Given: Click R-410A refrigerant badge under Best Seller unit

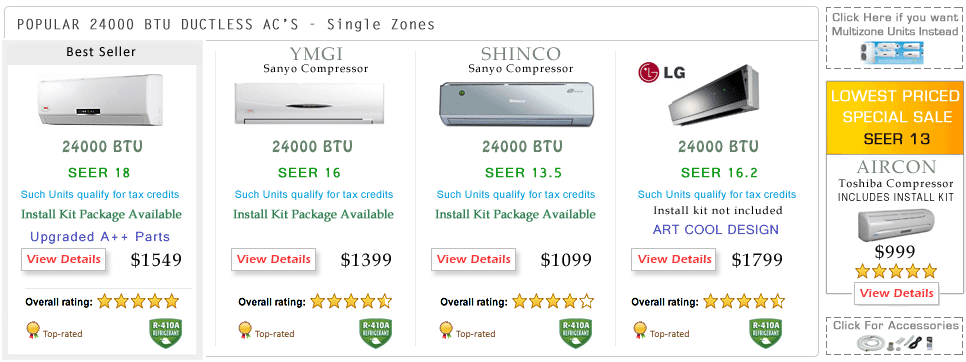Looking at the screenshot, I should pos(164,333).
